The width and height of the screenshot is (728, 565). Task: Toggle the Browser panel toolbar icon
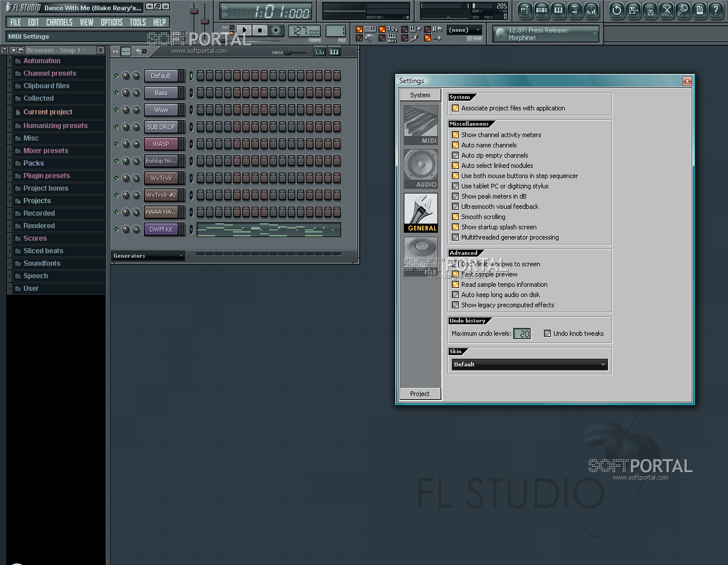tap(574, 10)
